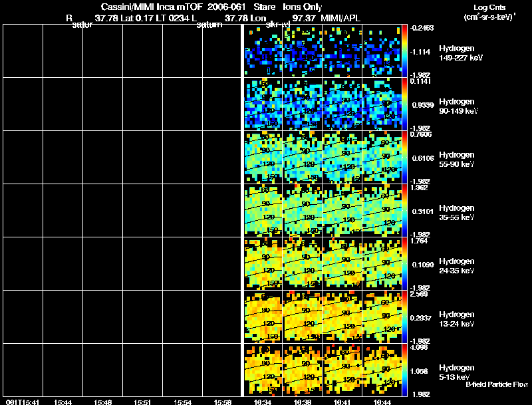Select the 061T15:41 start time label
The image size is (532, 405).
point(23,402)
